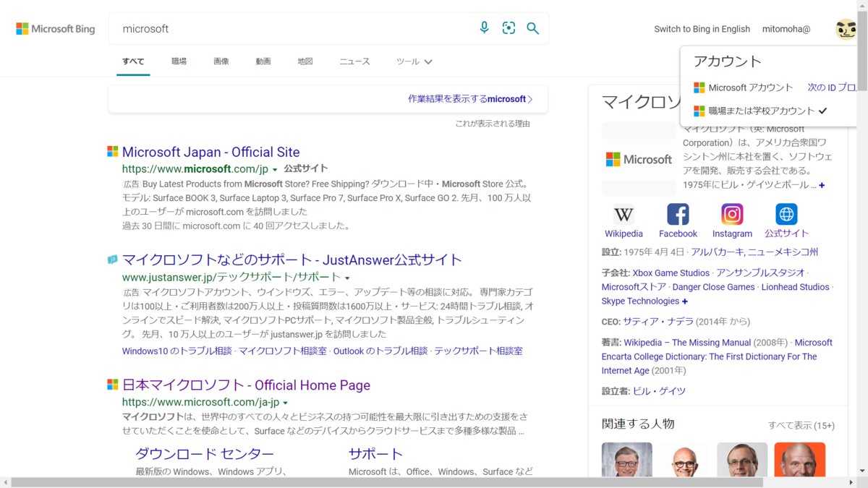Open dropdown arrow beside microsoft.com/ja-jp URL
This screenshot has height=488, width=868.
coord(286,403)
